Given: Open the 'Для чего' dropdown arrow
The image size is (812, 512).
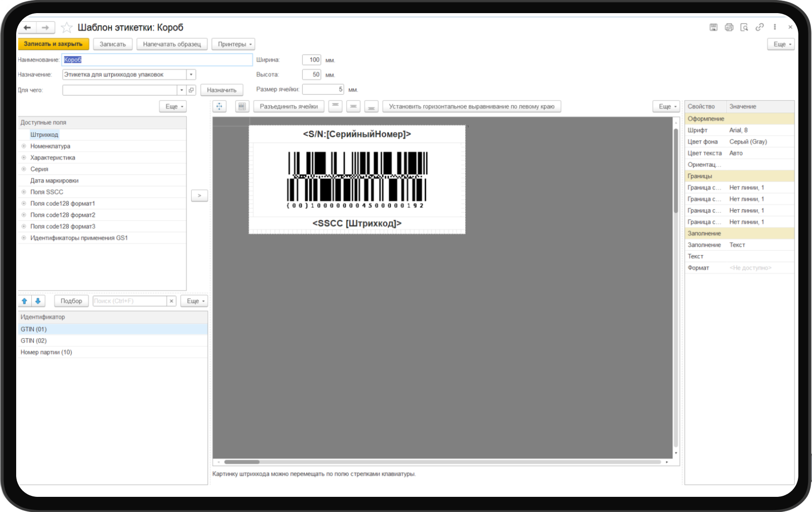Looking at the screenshot, I should pyautogui.click(x=182, y=90).
